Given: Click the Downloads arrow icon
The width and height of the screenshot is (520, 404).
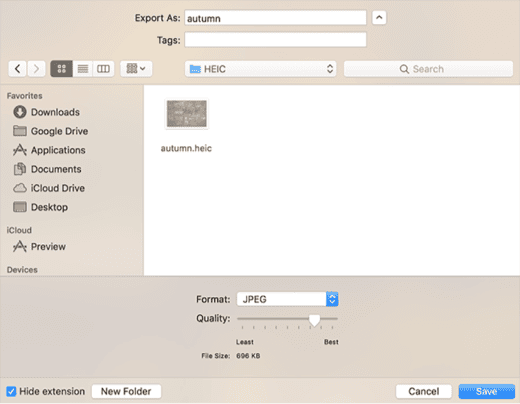Looking at the screenshot, I should pos(20,112).
